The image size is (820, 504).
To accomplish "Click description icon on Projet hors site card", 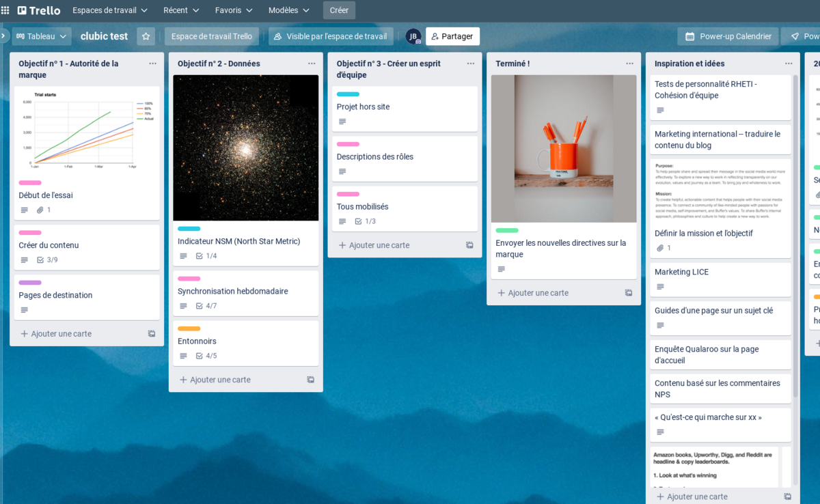I will (x=342, y=122).
